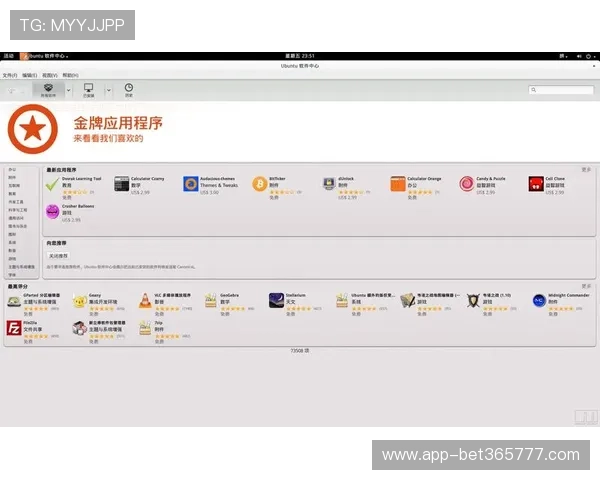This screenshot has height=480, width=600.
Task: Click the 'US$ 3.00' price under Audacious-themes
Action: point(209,192)
